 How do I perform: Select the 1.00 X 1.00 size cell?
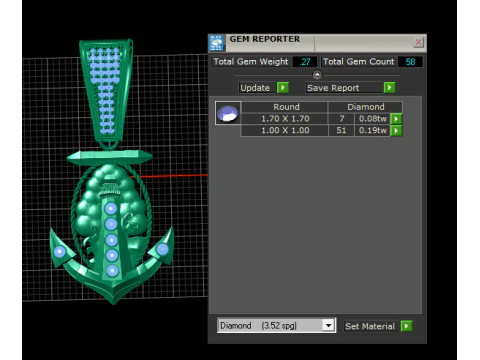(285, 130)
